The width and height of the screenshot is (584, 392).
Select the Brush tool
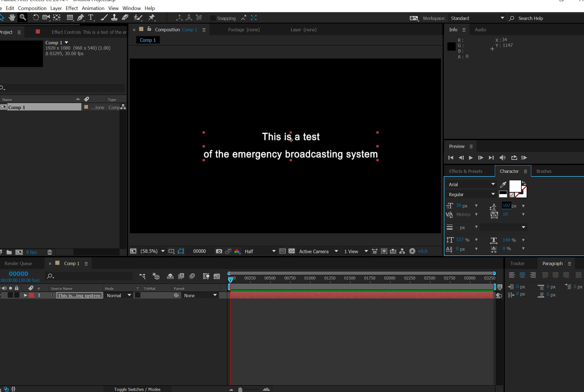tap(104, 18)
